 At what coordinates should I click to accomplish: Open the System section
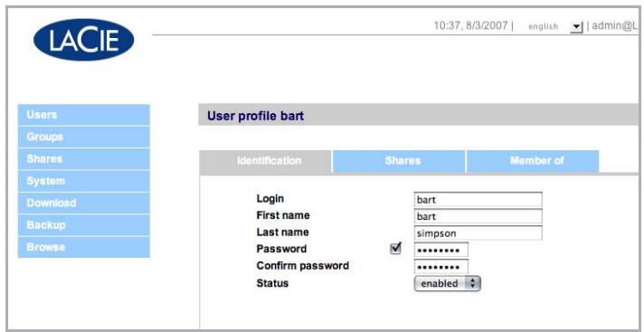(x=84, y=181)
